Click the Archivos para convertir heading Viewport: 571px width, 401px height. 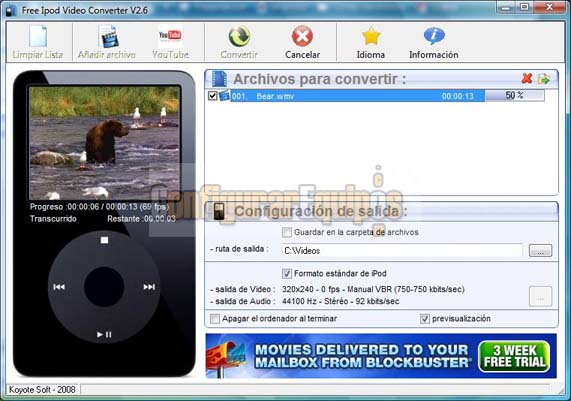coord(319,79)
